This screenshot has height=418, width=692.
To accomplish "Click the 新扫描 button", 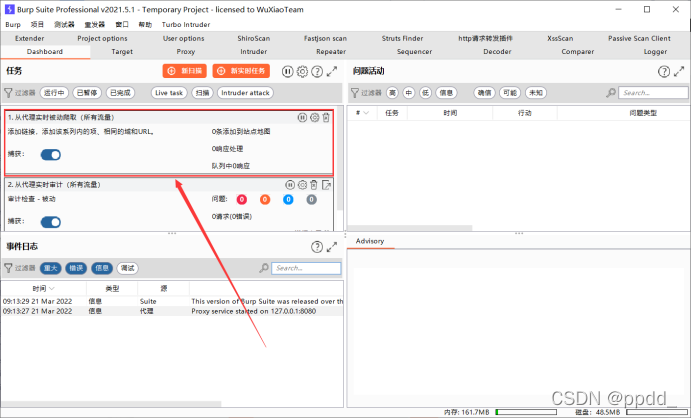I will point(184,71).
